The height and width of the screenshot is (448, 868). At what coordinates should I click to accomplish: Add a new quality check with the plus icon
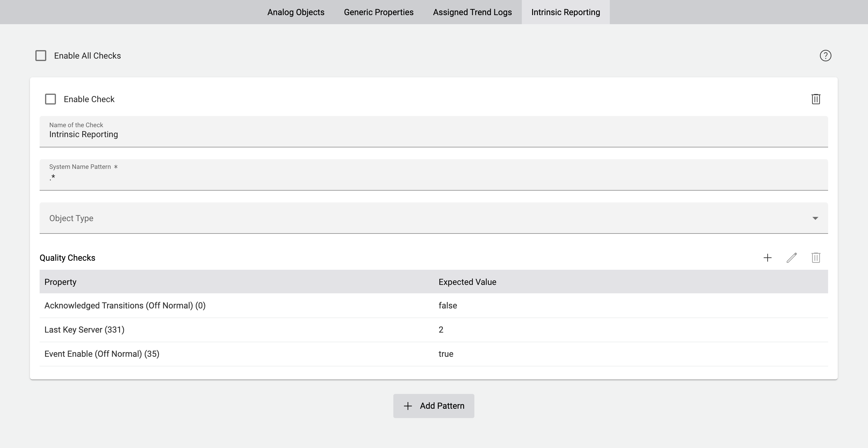tap(768, 257)
